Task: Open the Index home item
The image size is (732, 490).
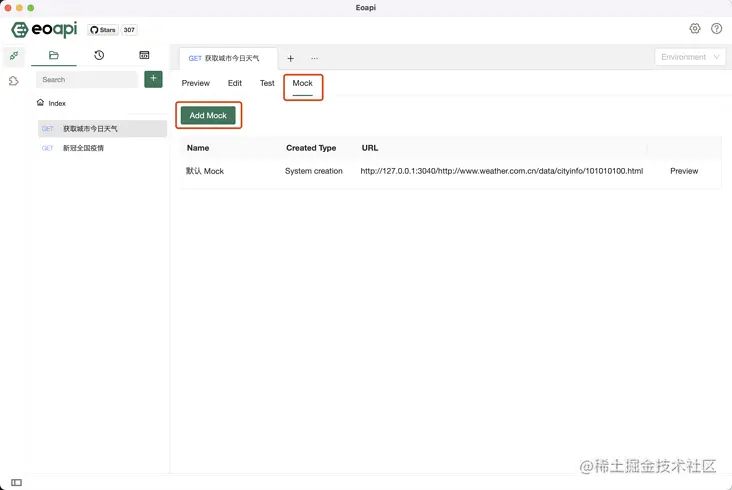Action: (x=51, y=103)
